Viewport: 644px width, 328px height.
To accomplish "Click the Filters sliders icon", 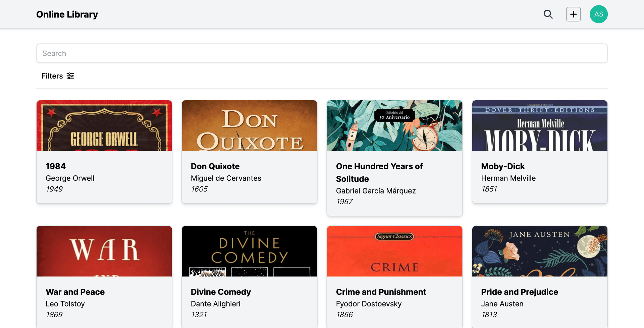I will [x=70, y=76].
